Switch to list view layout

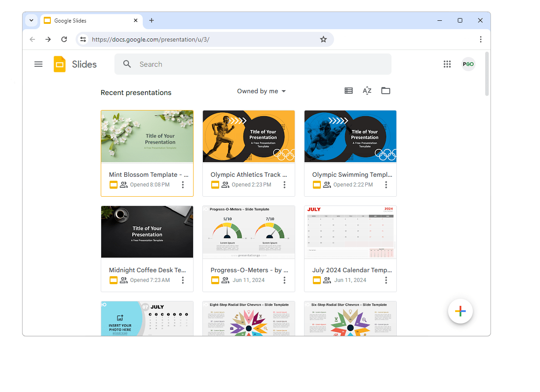(x=349, y=91)
